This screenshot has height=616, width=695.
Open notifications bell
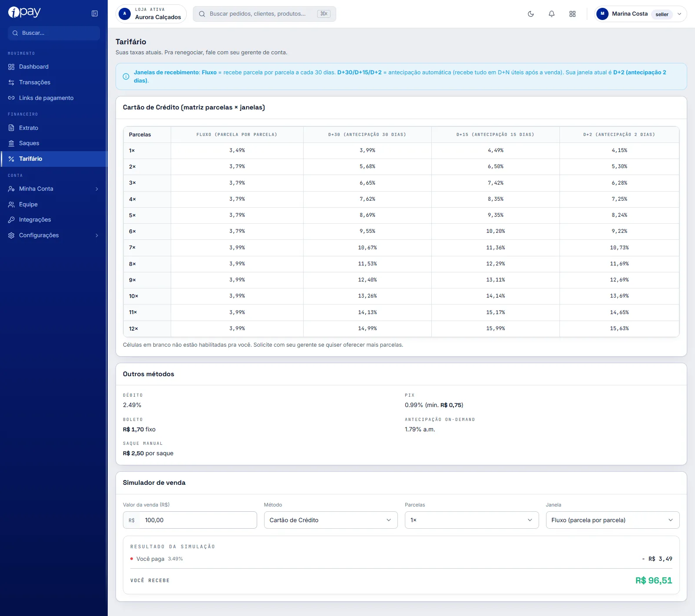(552, 14)
